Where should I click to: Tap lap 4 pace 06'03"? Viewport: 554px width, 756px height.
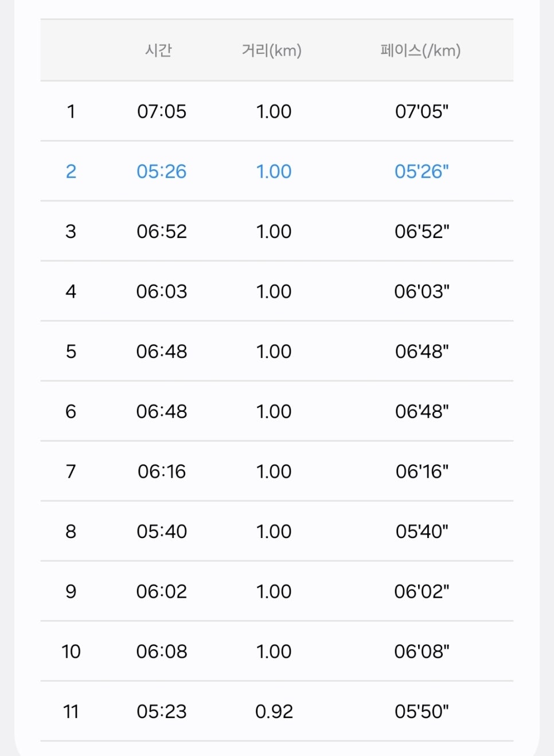tap(422, 291)
